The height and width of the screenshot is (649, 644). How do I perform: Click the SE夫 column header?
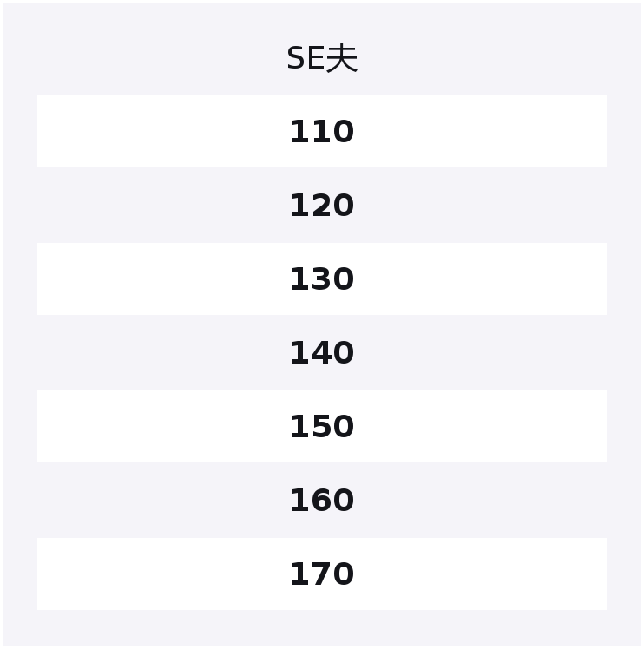(x=322, y=59)
